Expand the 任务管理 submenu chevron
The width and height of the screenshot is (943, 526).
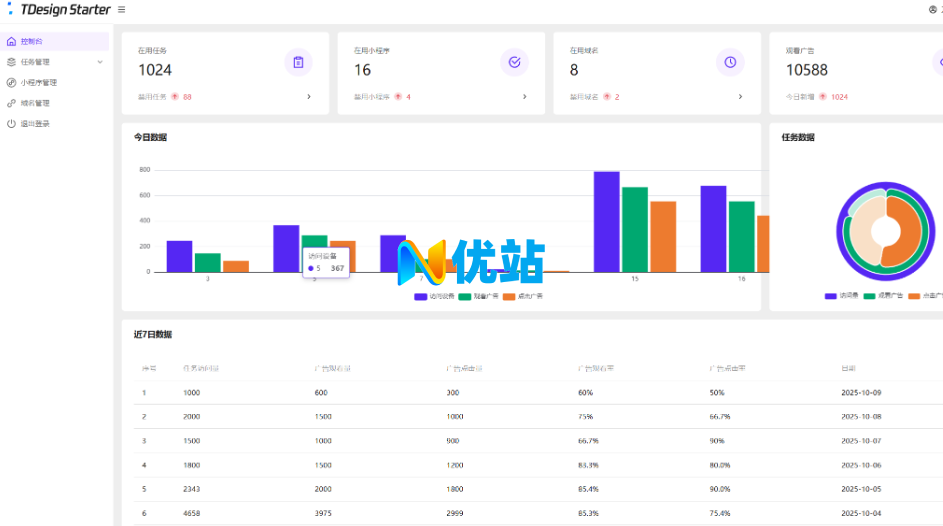pos(99,62)
